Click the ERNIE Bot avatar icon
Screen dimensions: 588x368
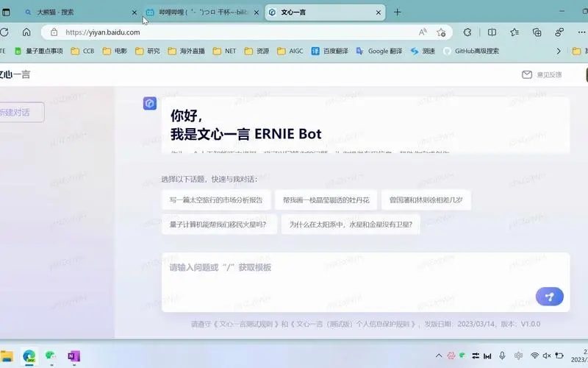pos(150,103)
